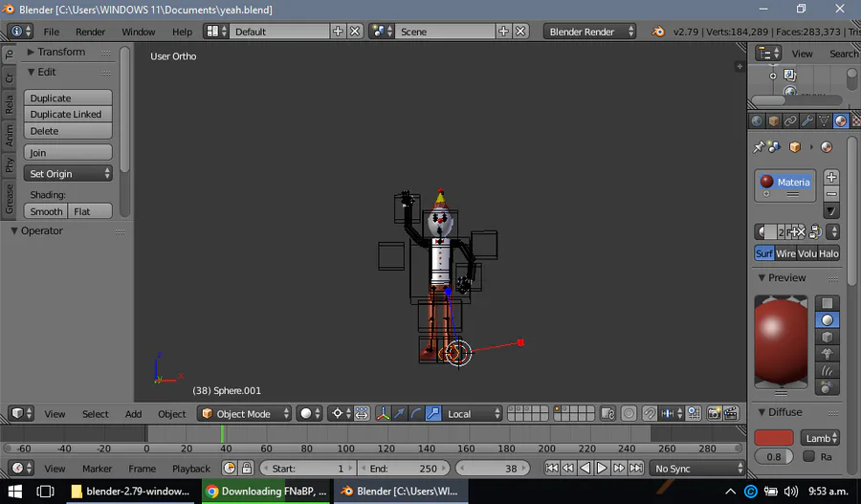Pin the properties context with the pin icon
This screenshot has height=504, width=861.
[759, 146]
